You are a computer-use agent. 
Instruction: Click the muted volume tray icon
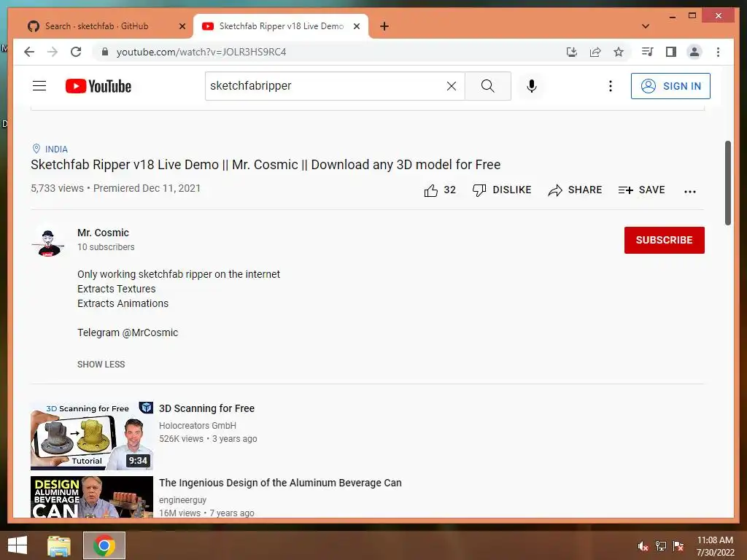click(643, 546)
